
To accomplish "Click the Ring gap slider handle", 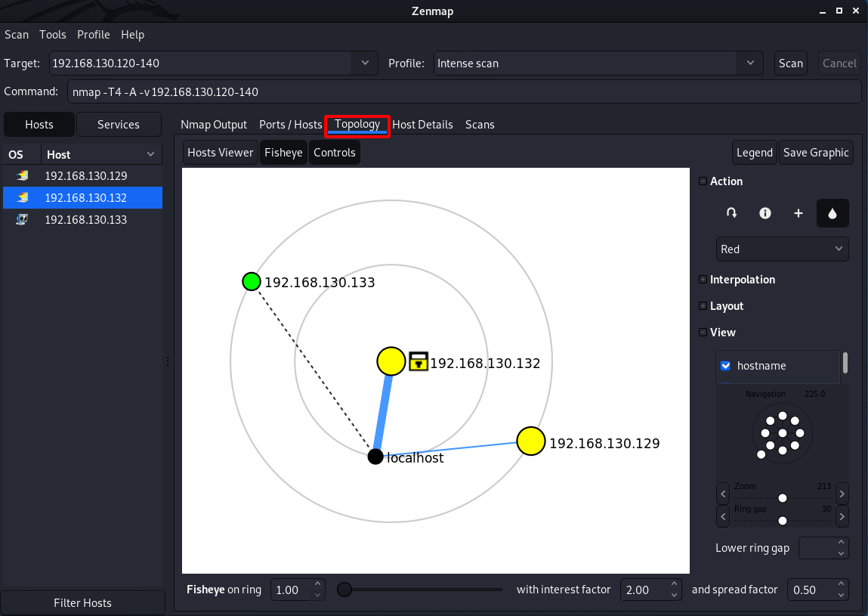I will pos(782,521).
